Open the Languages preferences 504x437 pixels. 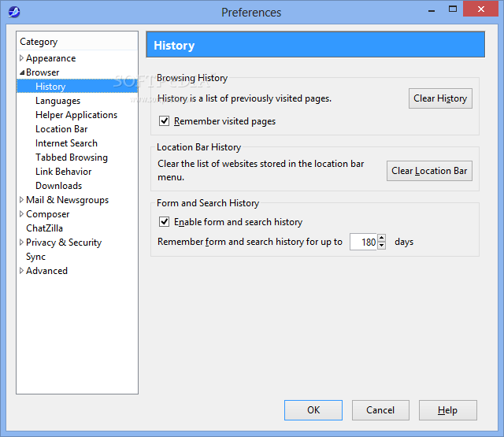[57, 101]
